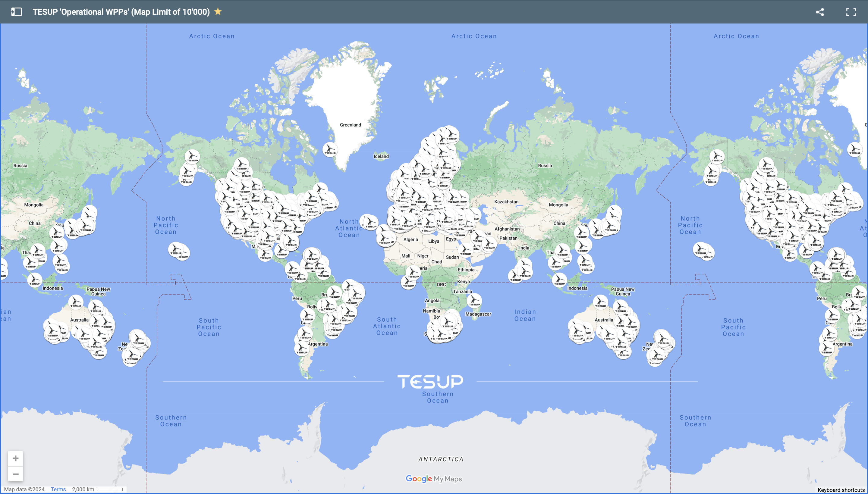Click the TESUP marker in northern Australia, center map

(600, 302)
